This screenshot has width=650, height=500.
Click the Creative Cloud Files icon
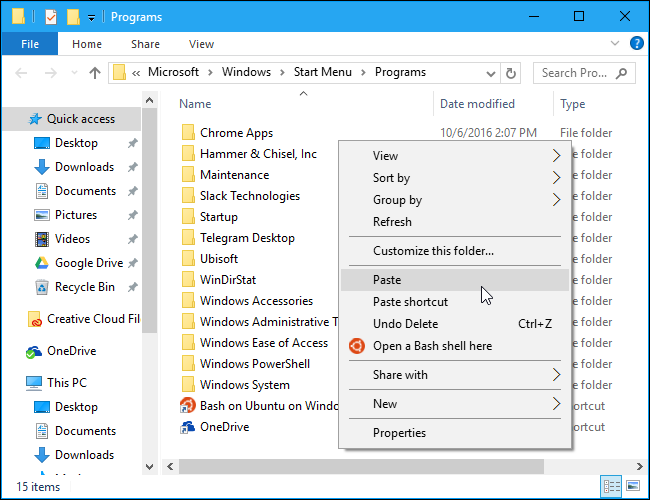(x=35, y=320)
